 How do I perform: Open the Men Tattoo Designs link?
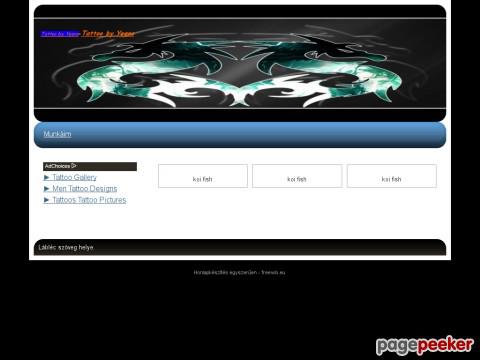pos(85,189)
